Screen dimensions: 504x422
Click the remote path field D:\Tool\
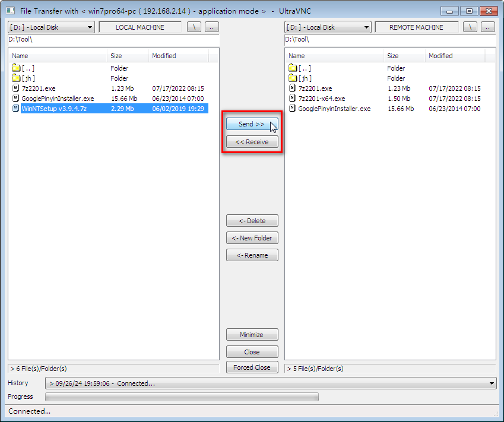click(390, 40)
